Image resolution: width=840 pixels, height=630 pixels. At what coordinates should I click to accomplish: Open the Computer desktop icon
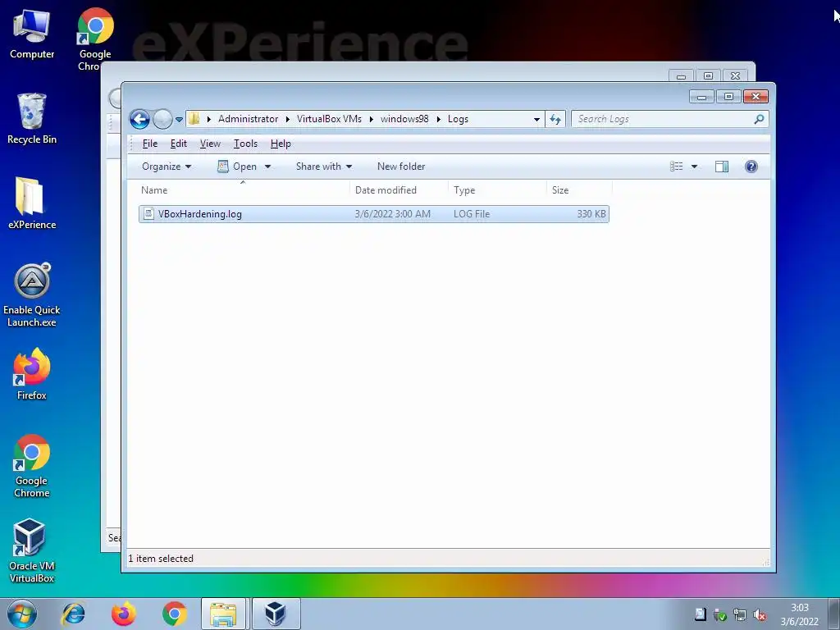click(x=32, y=34)
